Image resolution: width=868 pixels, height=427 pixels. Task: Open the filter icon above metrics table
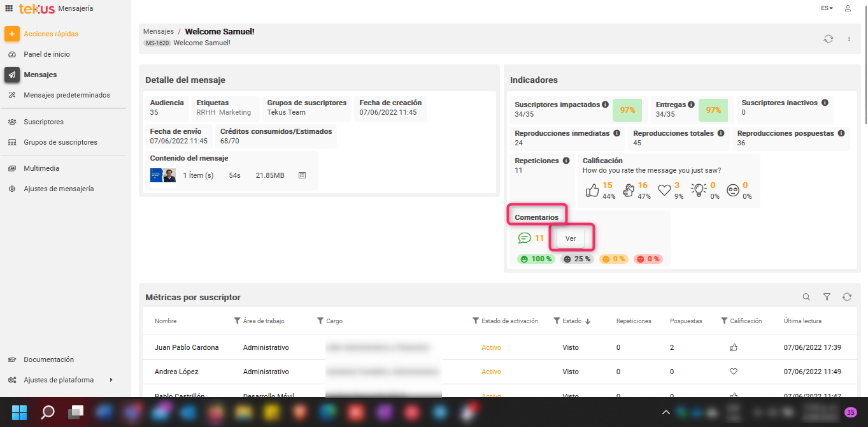coord(827,297)
